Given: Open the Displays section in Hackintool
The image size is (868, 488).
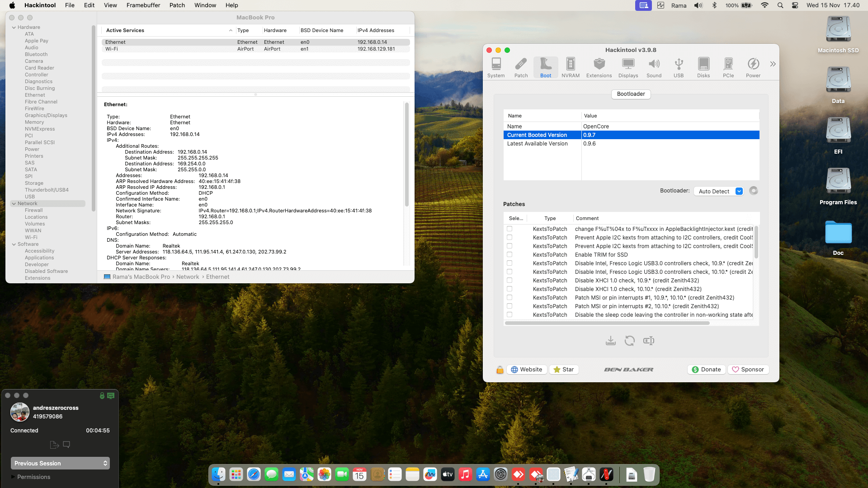Looking at the screenshot, I should click(628, 68).
